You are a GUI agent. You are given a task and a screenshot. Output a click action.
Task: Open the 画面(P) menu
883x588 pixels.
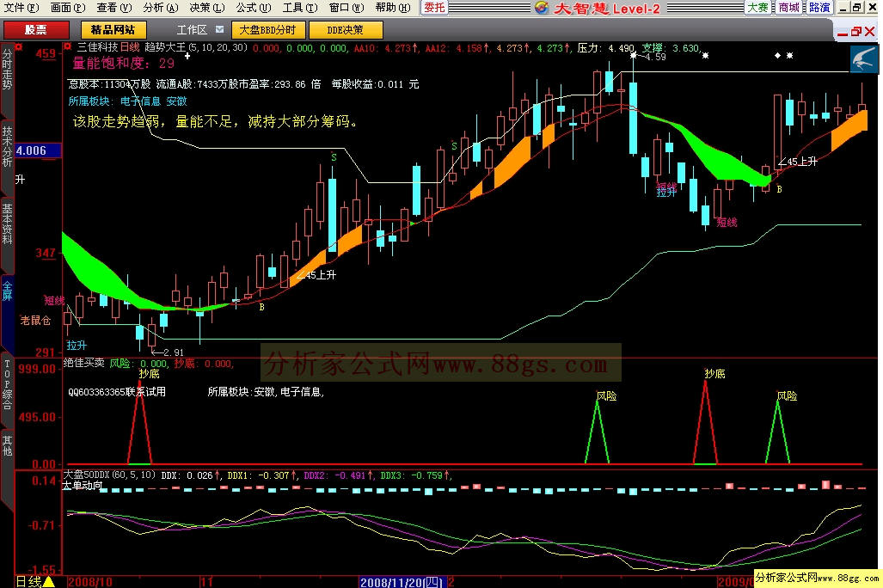[x=68, y=8]
